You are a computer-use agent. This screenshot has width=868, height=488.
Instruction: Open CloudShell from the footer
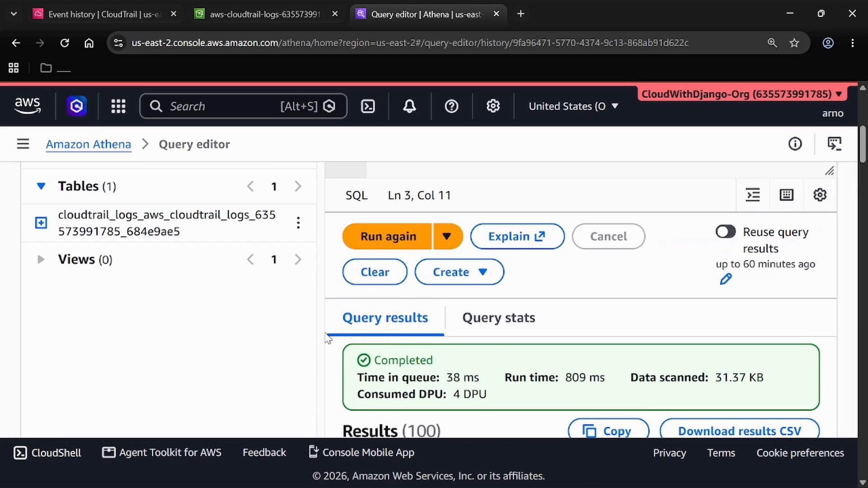pyautogui.click(x=47, y=453)
